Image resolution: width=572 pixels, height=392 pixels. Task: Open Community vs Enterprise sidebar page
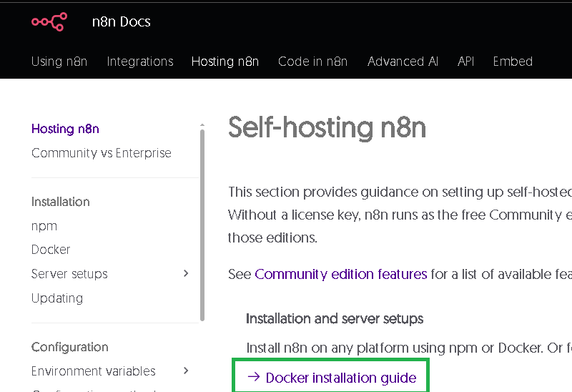click(102, 153)
